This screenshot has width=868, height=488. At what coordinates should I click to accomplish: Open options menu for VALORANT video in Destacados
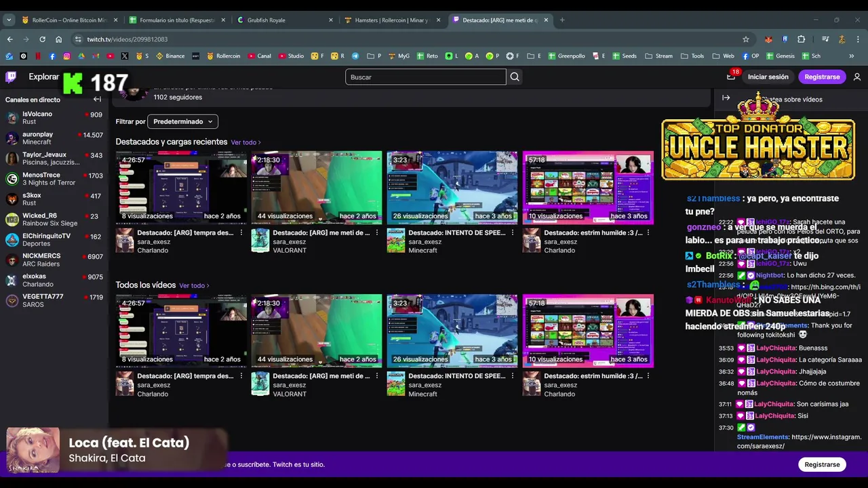376,232
